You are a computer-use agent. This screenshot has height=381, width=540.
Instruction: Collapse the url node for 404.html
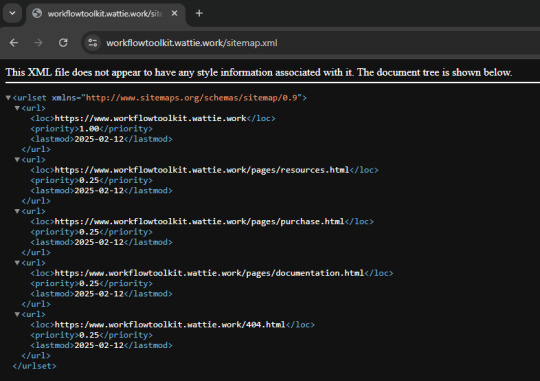[x=17, y=315]
